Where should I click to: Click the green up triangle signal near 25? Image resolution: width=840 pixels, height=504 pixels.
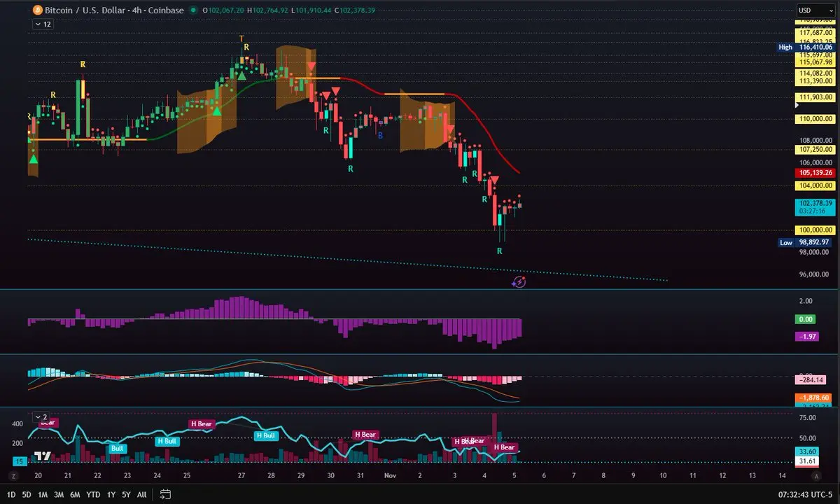pyautogui.click(x=218, y=110)
